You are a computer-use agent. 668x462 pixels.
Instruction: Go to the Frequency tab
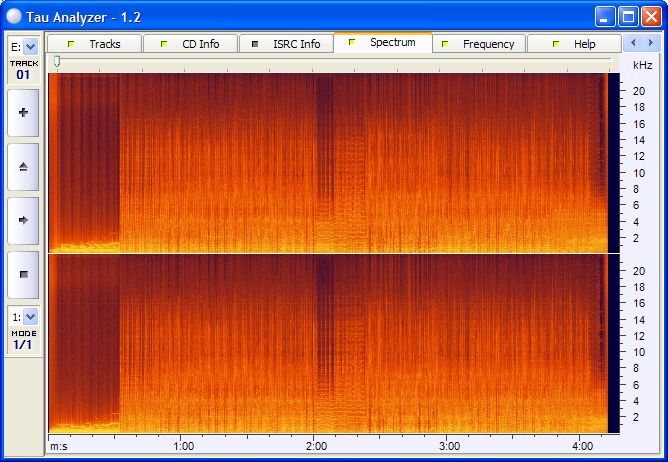coord(478,44)
